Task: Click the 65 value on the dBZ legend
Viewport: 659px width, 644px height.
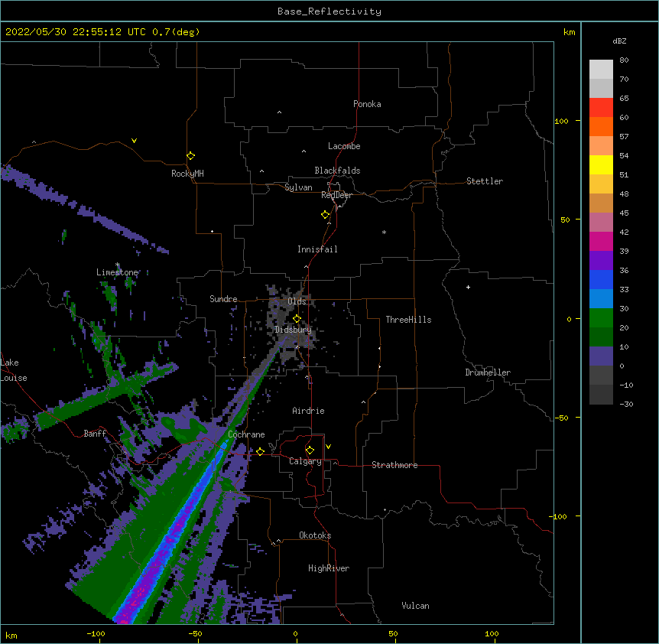Action: click(x=624, y=99)
